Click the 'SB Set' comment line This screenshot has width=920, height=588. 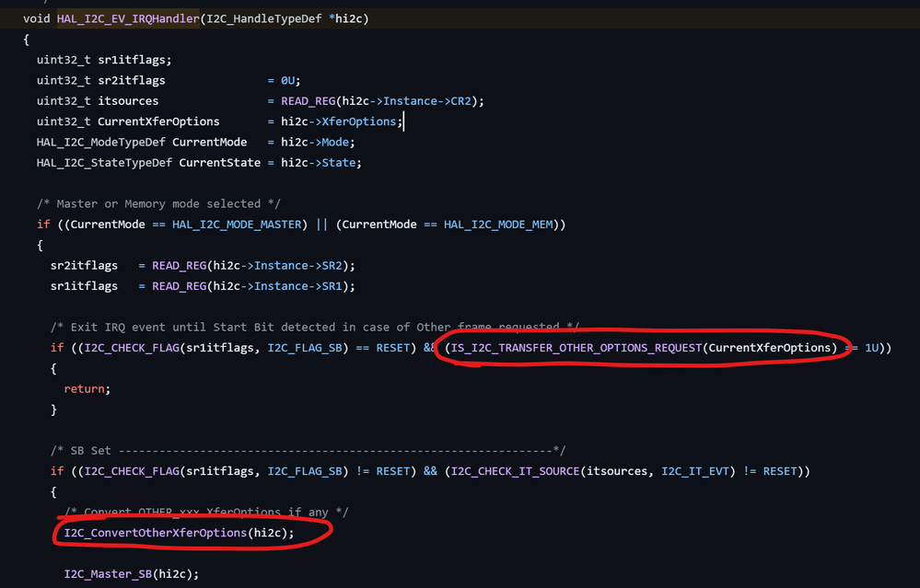click(308, 450)
